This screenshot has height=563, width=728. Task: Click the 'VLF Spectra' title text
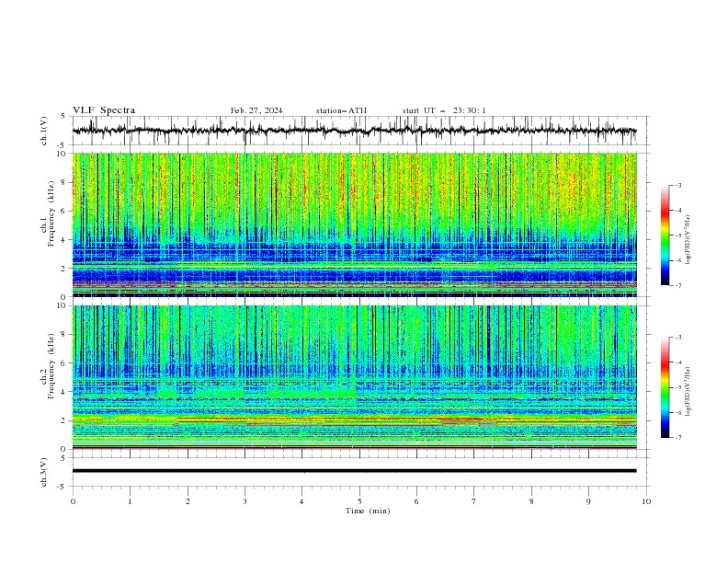104,110
